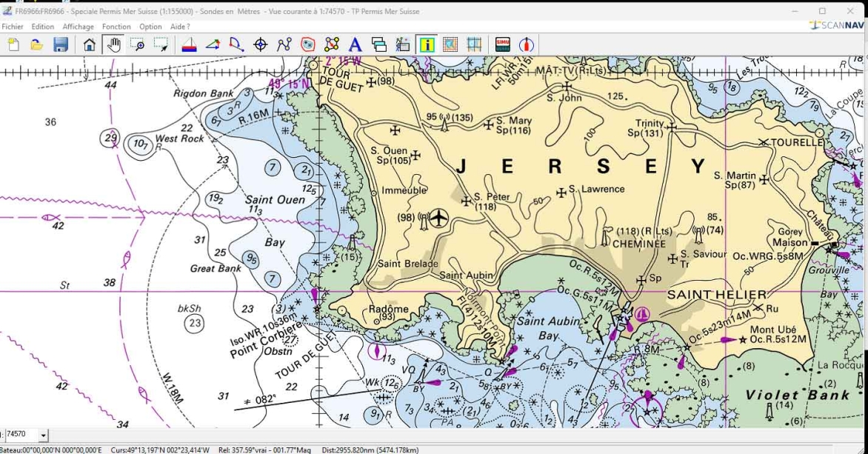868x454 pixels.
Task: Open the Option menu
Action: click(150, 27)
